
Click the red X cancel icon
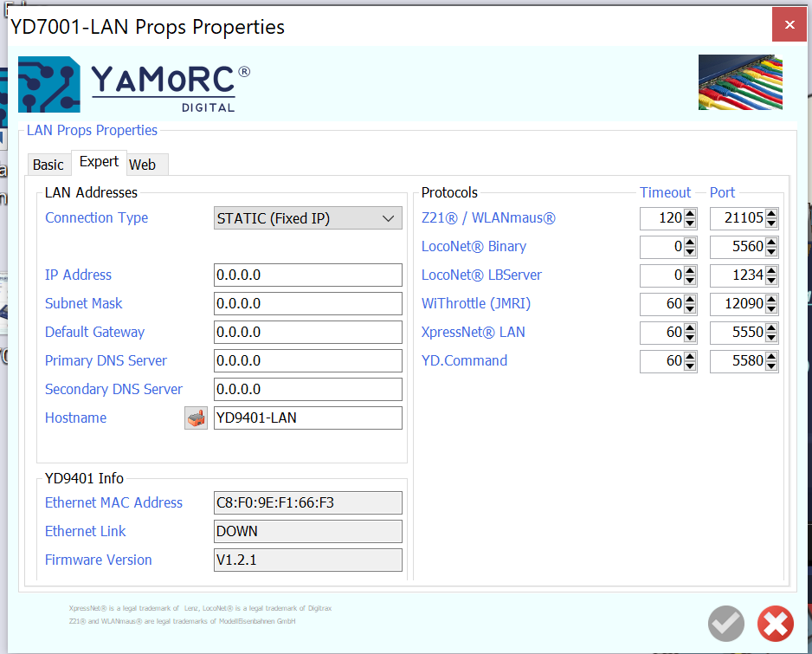click(x=775, y=623)
